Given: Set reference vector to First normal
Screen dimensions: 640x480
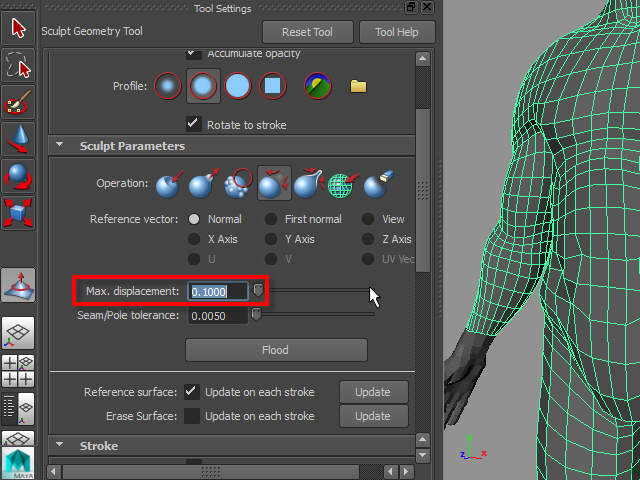Looking at the screenshot, I should coord(271,219).
